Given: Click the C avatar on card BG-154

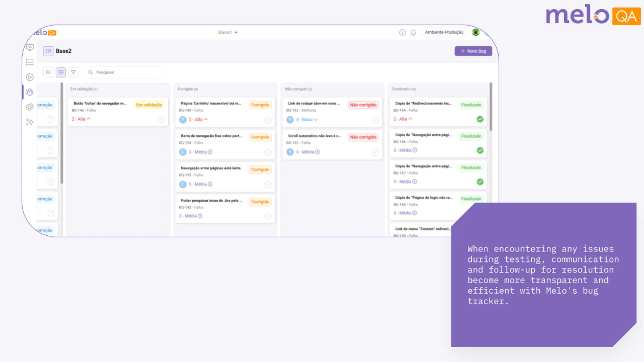Looking at the screenshot, I should pos(183,152).
